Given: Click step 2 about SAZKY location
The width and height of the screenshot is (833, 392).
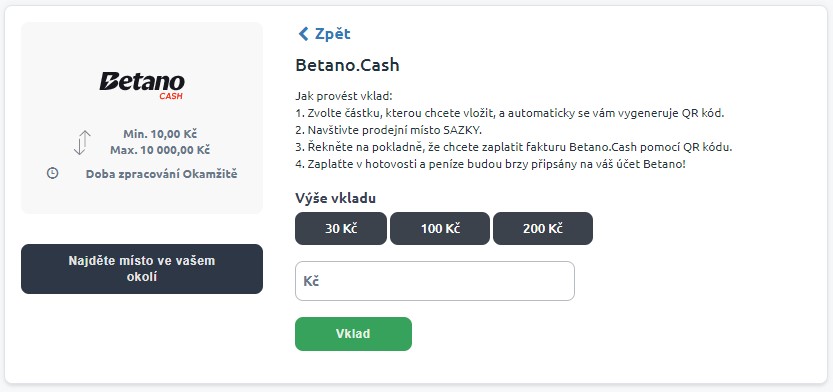Looking at the screenshot, I should click(388, 130).
